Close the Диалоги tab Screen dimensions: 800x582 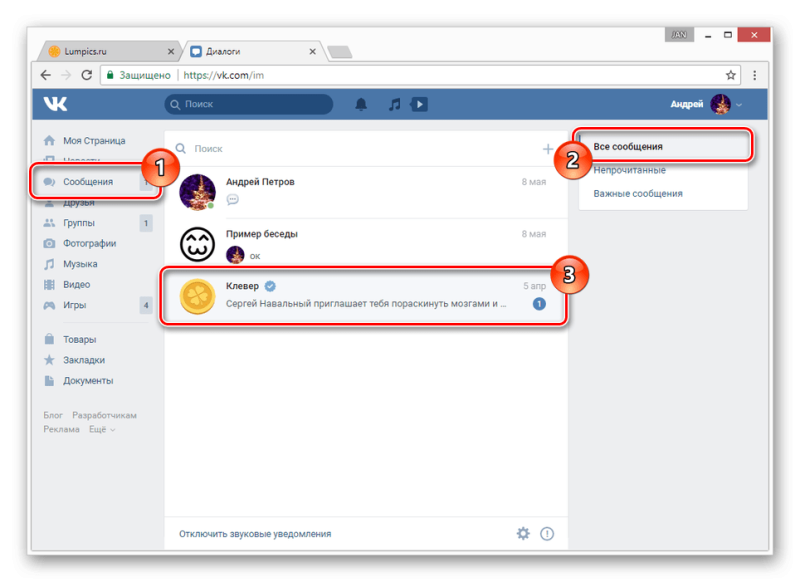coord(313,52)
